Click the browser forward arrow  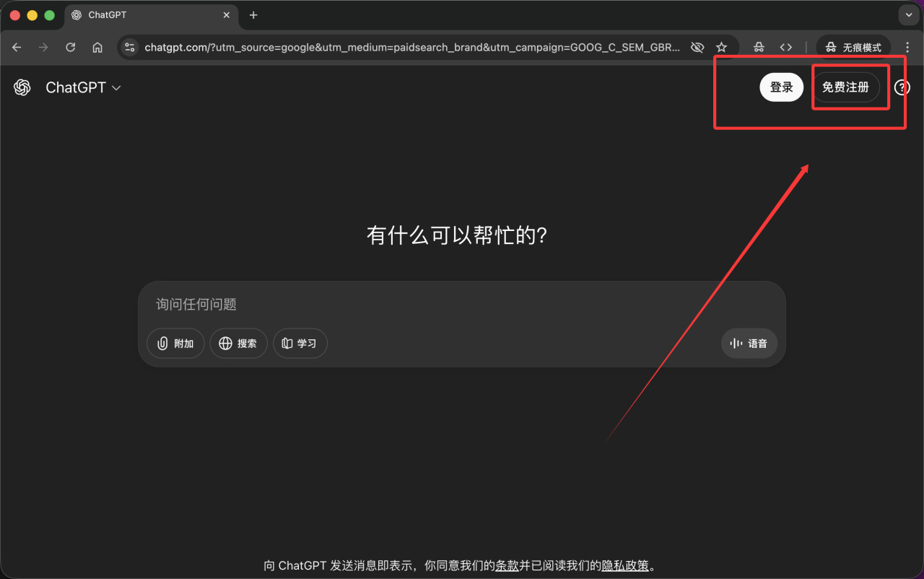click(43, 47)
